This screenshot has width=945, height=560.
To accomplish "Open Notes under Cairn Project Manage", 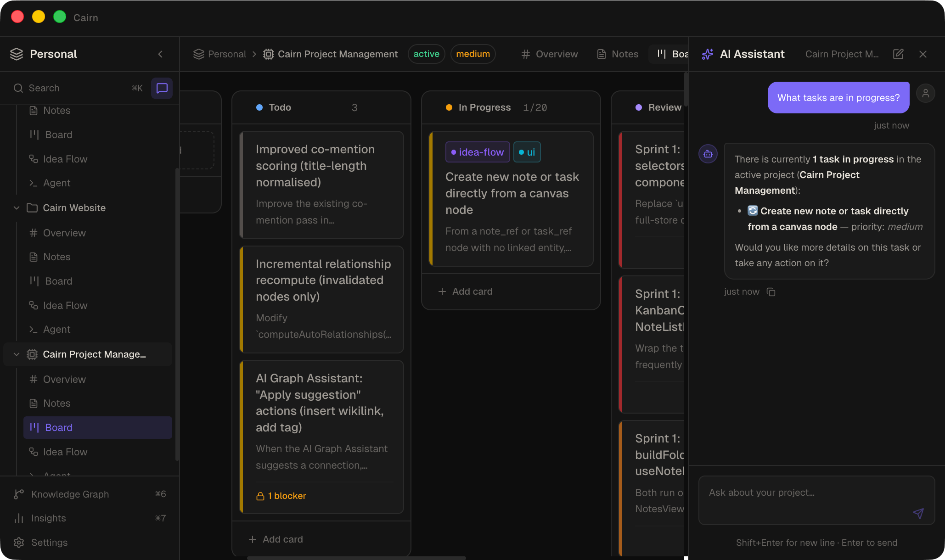I will pos(98,403).
